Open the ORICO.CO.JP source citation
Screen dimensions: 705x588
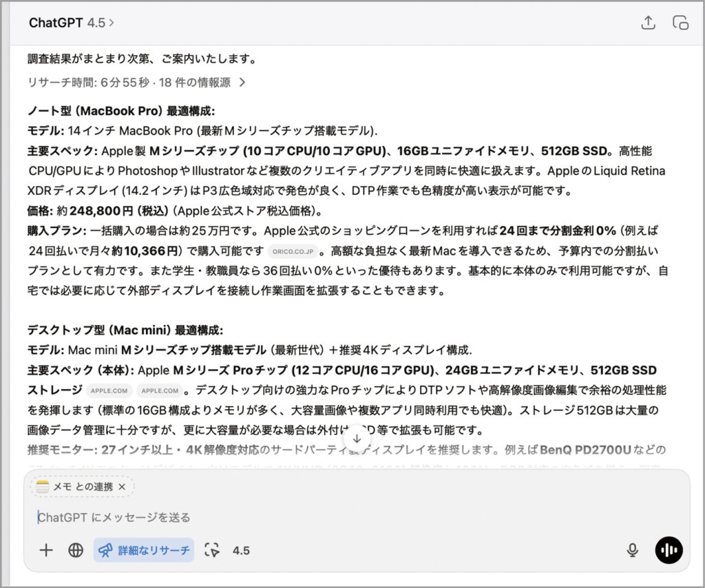tap(293, 251)
